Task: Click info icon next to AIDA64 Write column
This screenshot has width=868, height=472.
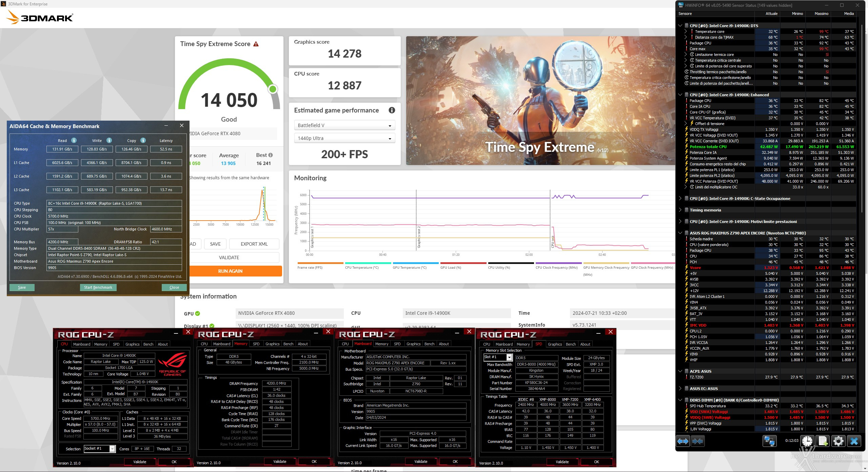Action: click(x=109, y=140)
